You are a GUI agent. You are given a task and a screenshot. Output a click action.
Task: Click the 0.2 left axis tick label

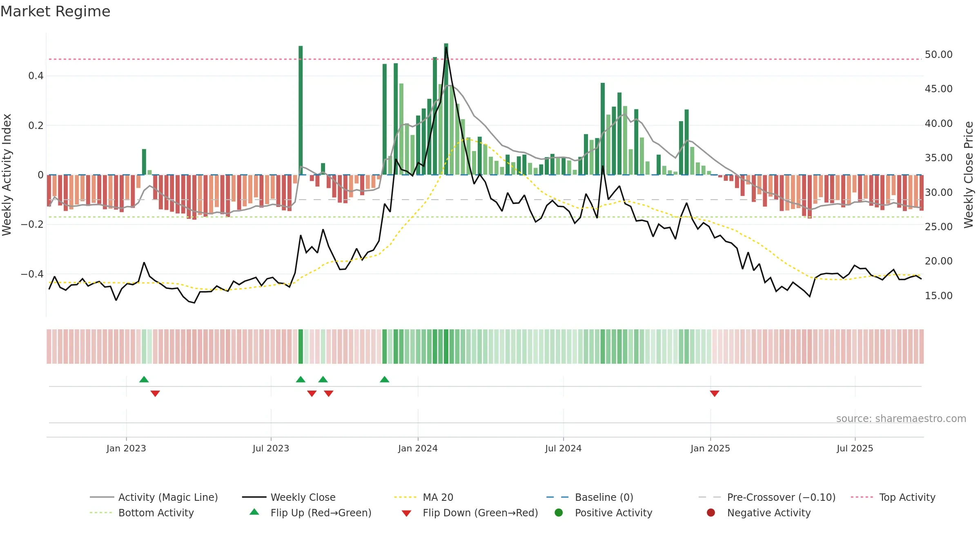pyautogui.click(x=36, y=125)
